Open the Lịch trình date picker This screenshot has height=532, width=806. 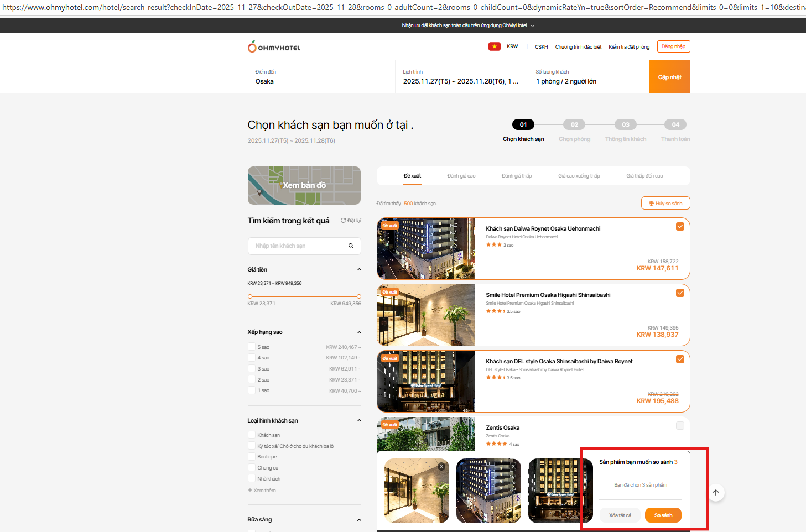click(x=461, y=77)
